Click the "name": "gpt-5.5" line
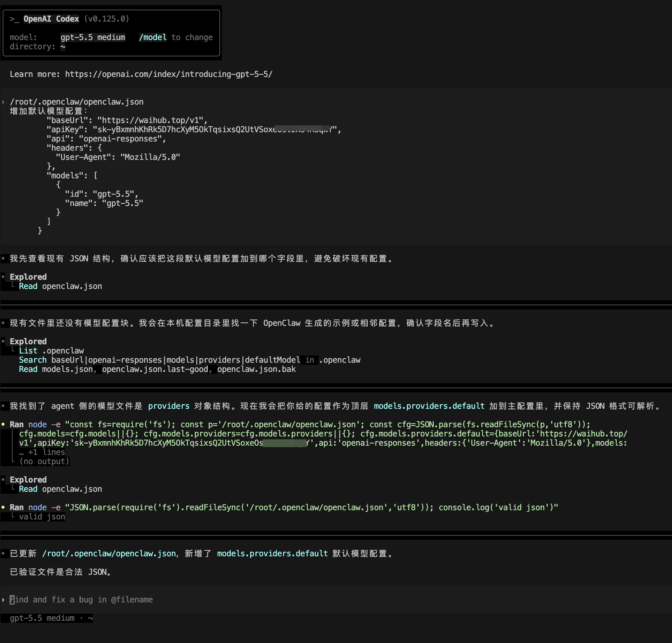Screen dimensions: 672x643 click(104, 203)
